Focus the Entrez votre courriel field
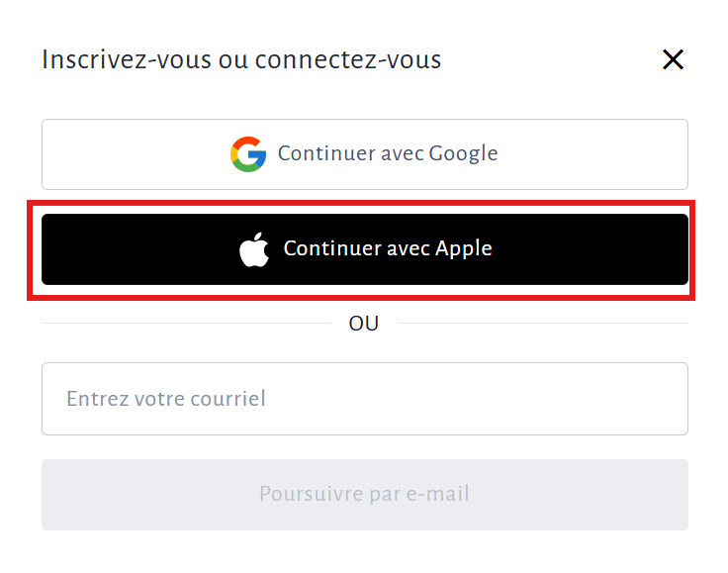The image size is (728, 573). pyautogui.click(x=364, y=399)
